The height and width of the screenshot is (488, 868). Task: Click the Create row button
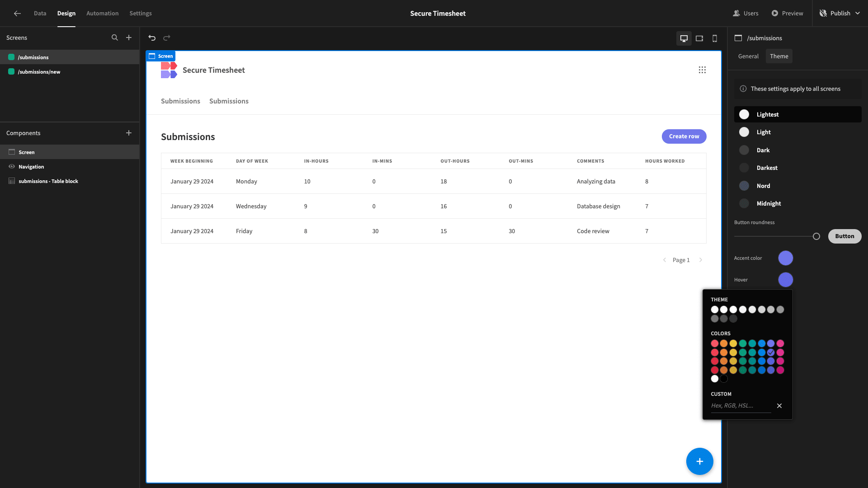point(684,136)
